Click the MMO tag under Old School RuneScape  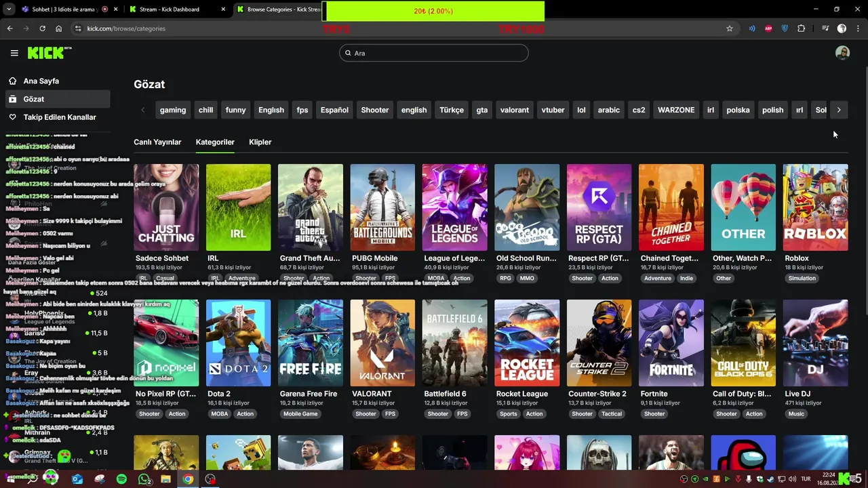tap(527, 278)
